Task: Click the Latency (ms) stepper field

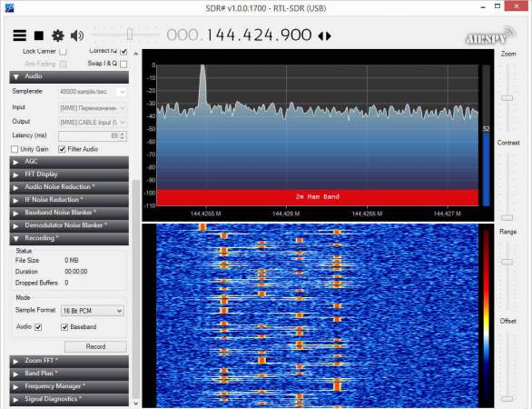Action: [x=93, y=136]
